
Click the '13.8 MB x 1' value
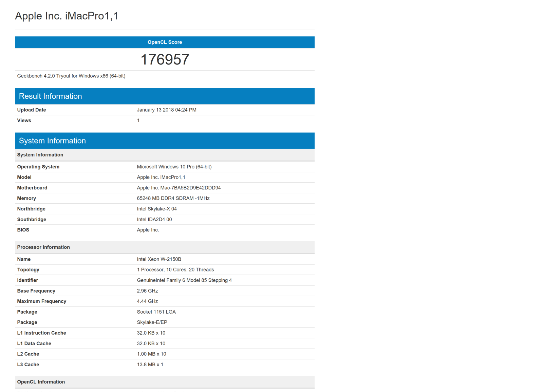click(150, 365)
